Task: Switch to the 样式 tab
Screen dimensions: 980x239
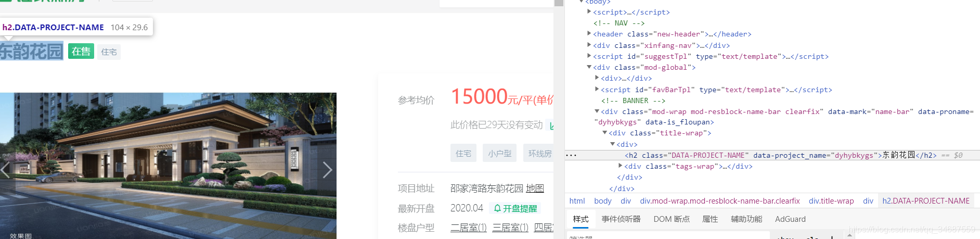Action: (581, 219)
